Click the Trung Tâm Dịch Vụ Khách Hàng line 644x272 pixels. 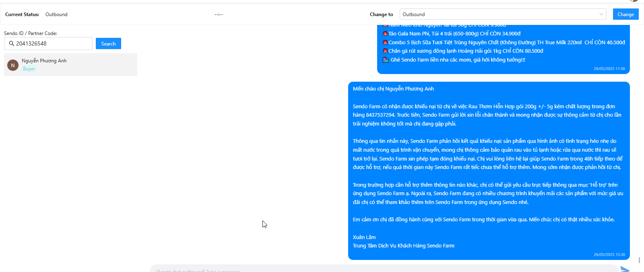pos(404,246)
